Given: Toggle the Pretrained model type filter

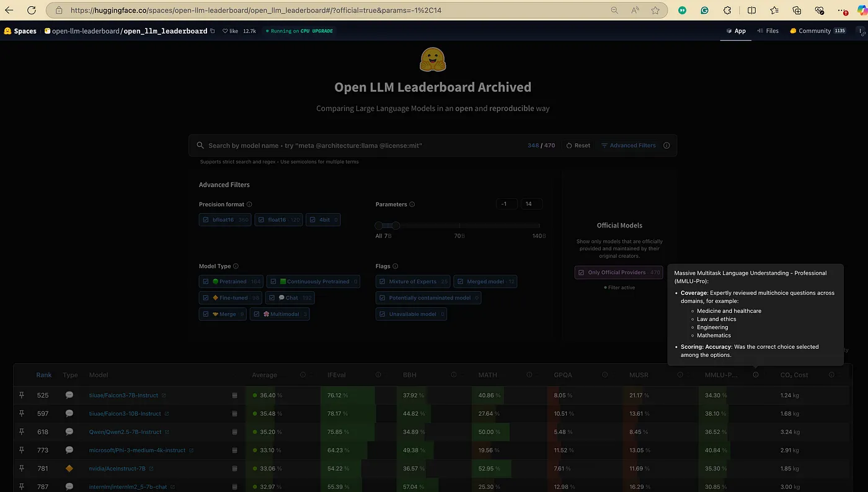Looking at the screenshot, I should (231, 281).
